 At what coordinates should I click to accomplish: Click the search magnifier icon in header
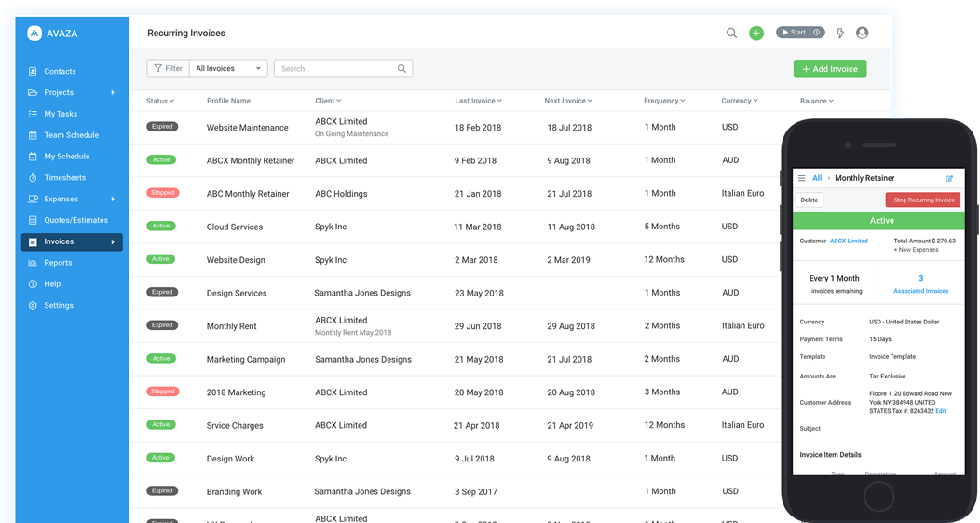(731, 34)
